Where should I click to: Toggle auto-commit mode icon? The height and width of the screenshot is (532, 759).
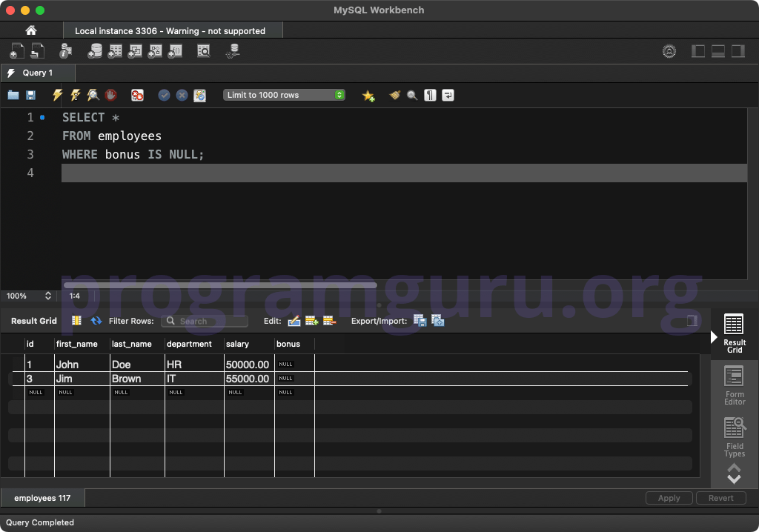click(x=200, y=96)
